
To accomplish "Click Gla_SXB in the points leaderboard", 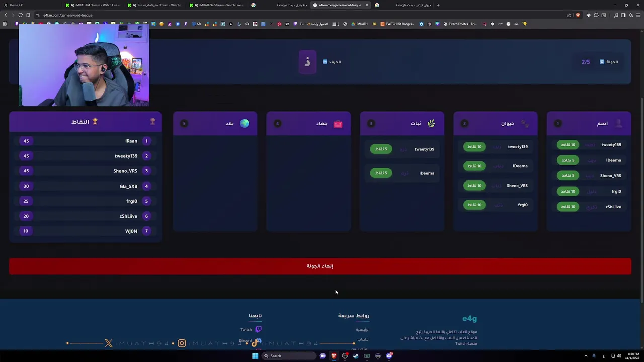I will 128,186.
